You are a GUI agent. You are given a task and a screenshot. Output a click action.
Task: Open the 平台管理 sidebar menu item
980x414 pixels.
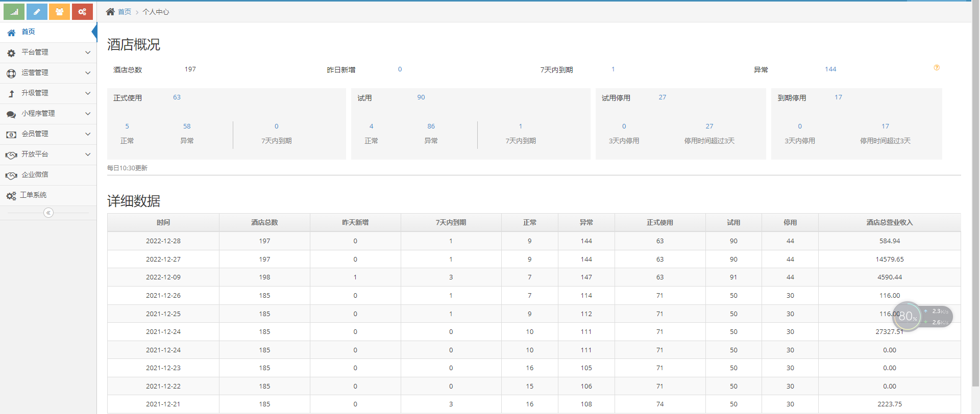48,53
